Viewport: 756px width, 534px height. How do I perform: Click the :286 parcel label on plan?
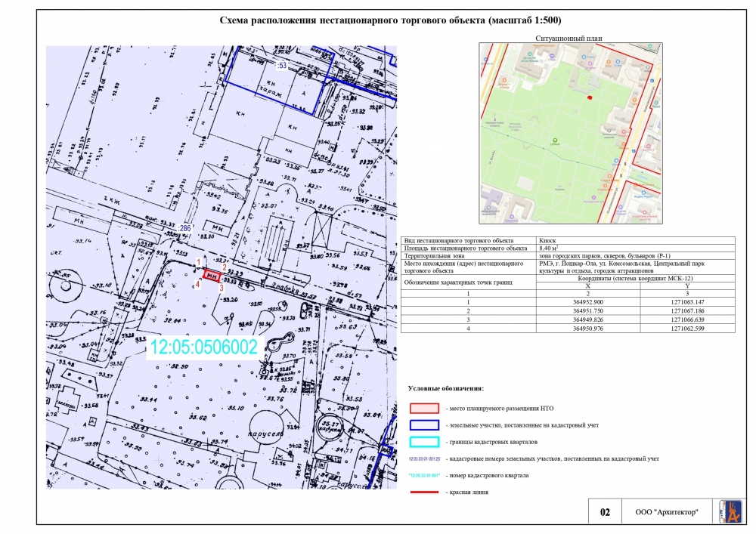(x=184, y=227)
